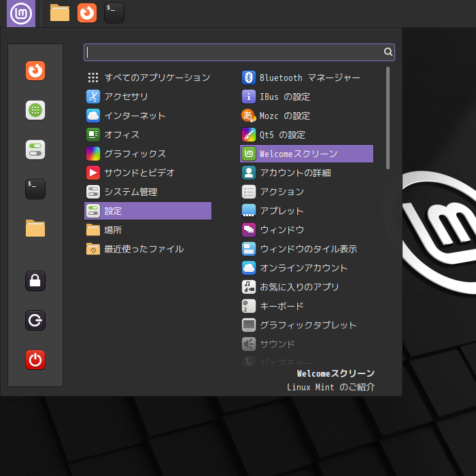Click the search magnifier icon

(x=388, y=52)
